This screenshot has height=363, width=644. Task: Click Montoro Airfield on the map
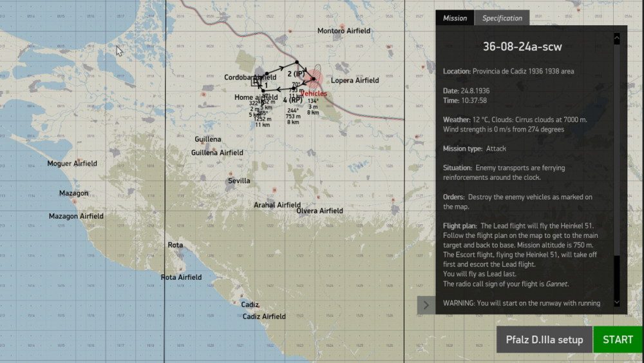344,31
